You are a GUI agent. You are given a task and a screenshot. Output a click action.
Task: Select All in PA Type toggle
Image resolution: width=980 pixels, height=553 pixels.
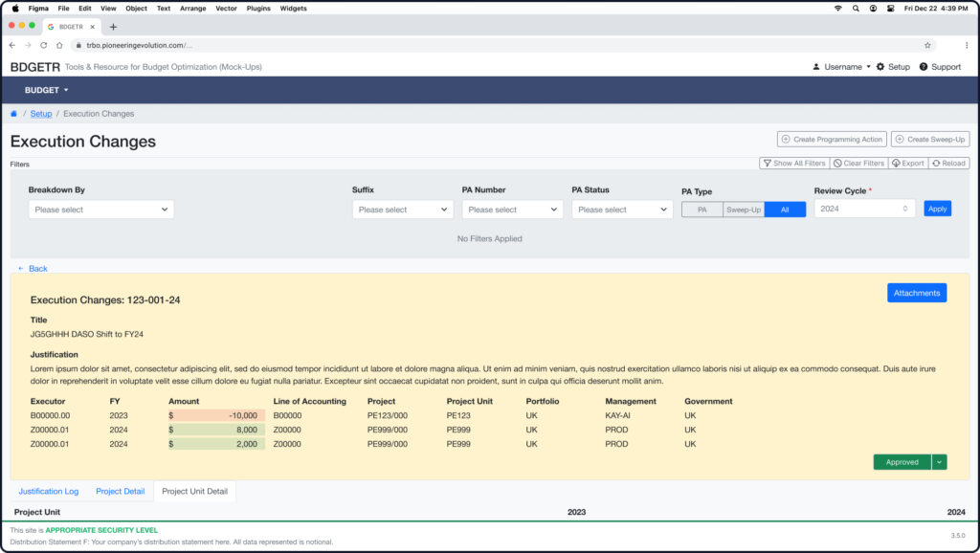[785, 210]
